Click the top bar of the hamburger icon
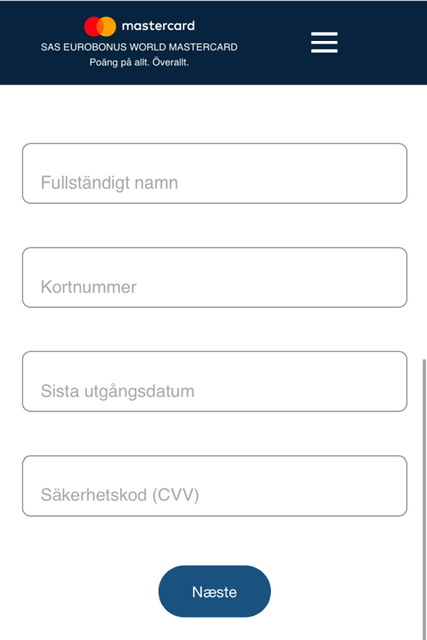 (x=324, y=33)
